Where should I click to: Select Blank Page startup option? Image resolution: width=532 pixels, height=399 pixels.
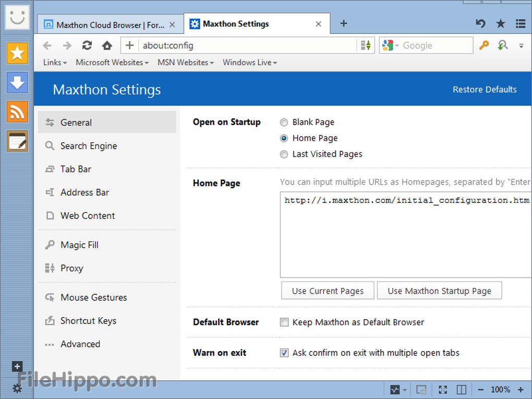point(284,122)
